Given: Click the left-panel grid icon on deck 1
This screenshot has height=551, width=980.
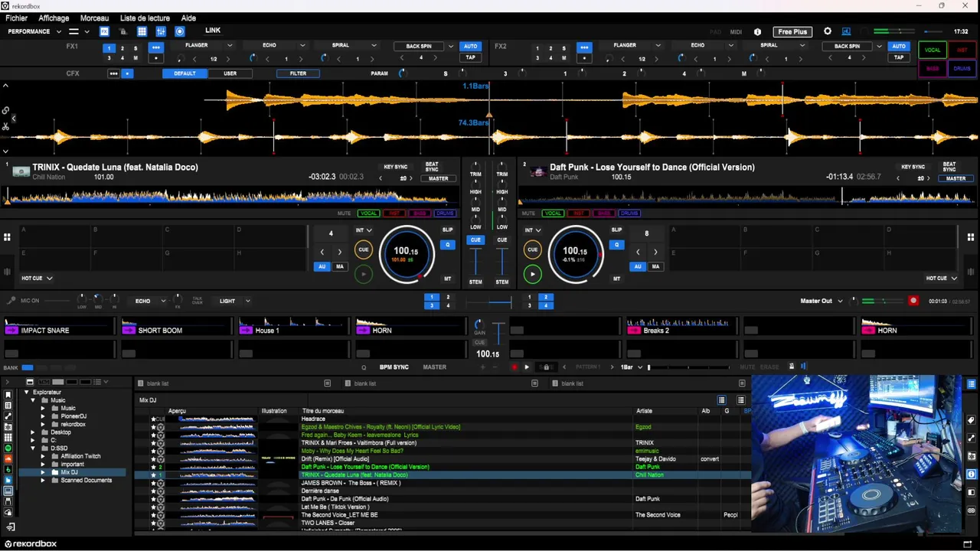Looking at the screenshot, I should click(7, 237).
